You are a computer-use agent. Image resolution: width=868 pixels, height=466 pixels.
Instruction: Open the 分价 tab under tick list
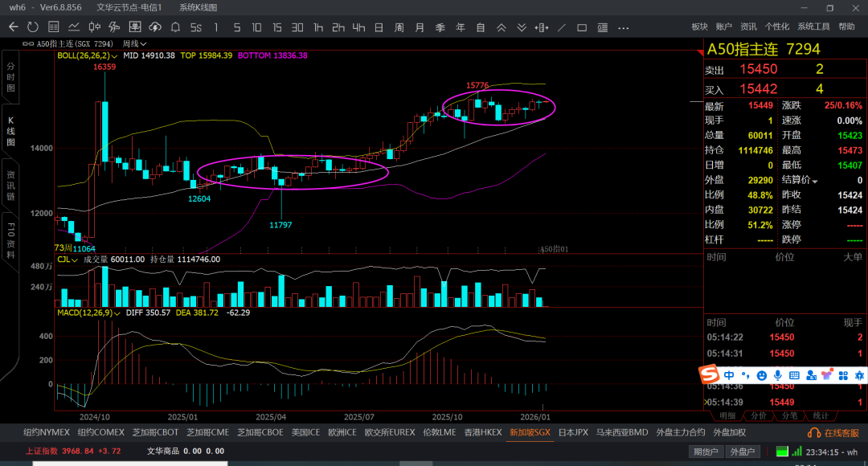(x=758, y=415)
